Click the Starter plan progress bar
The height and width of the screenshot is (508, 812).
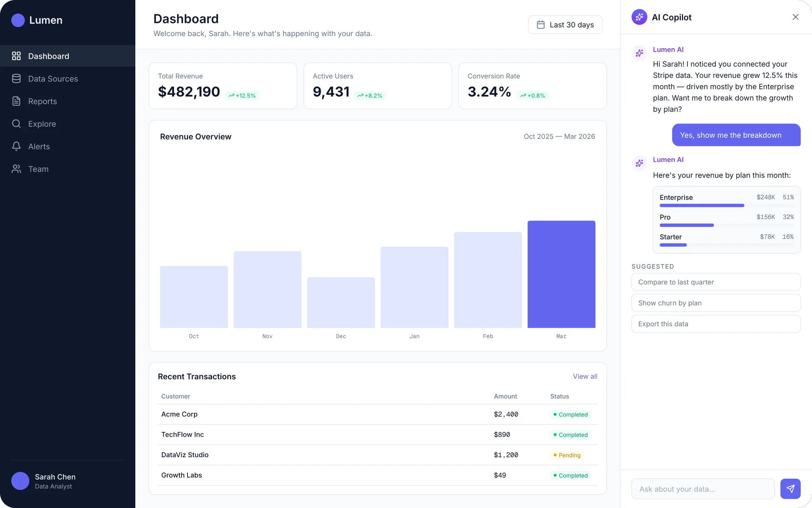[727, 245]
